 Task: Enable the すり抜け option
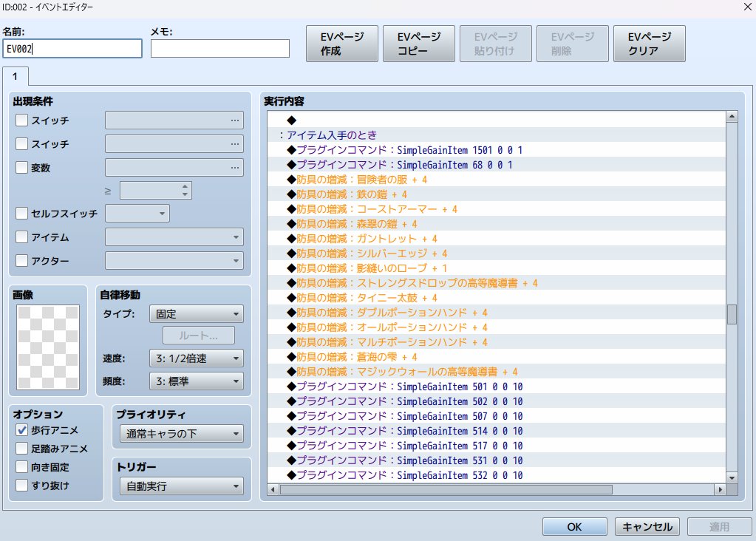pyautogui.click(x=21, y=485)
